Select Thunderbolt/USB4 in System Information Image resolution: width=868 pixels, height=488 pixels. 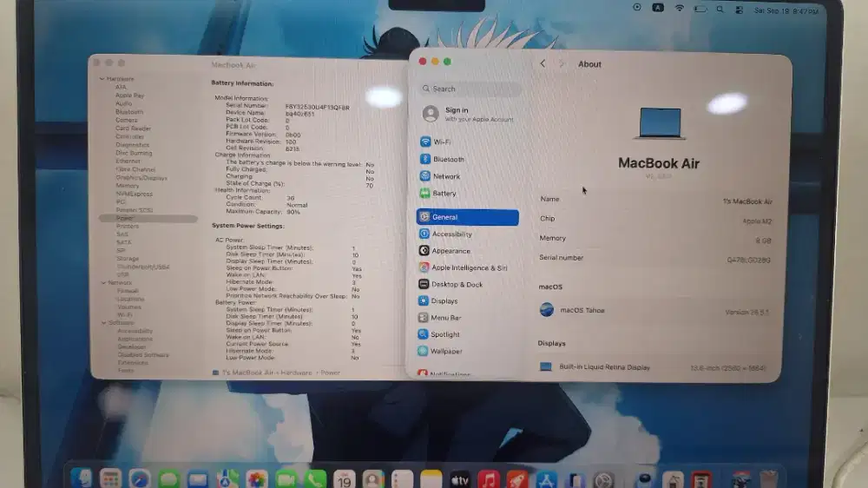(143, 267)
